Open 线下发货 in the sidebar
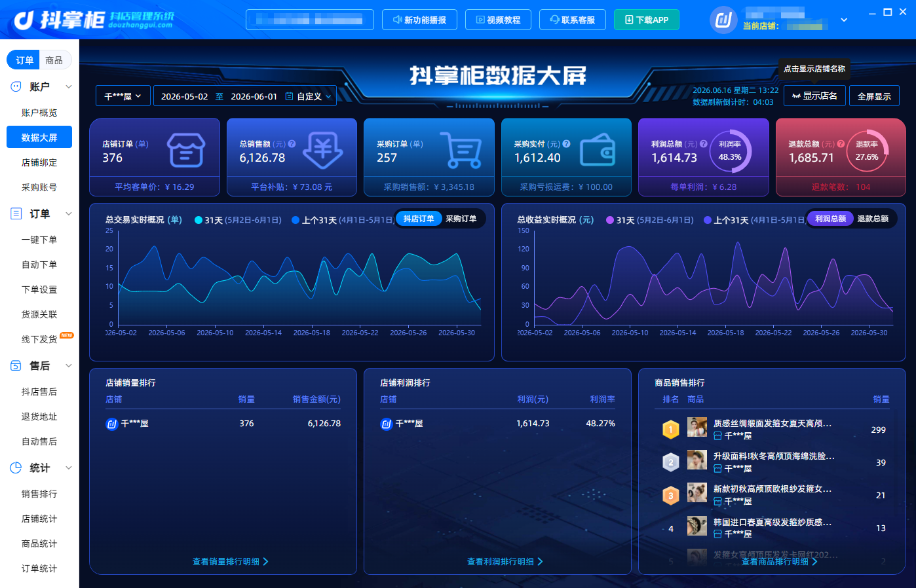Viewport: 916px width, 588px height. tap(39, 339)
